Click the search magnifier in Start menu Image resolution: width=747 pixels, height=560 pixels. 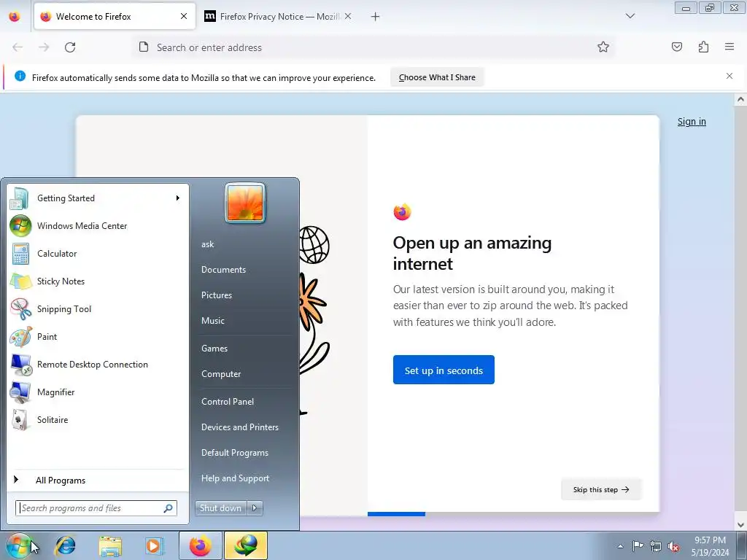(169, 508)
